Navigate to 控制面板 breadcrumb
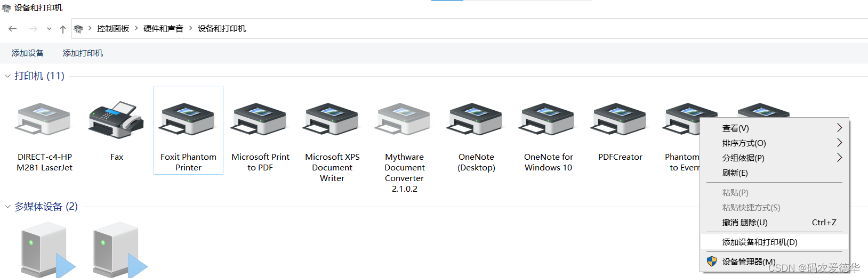 [x=113, y=29]
